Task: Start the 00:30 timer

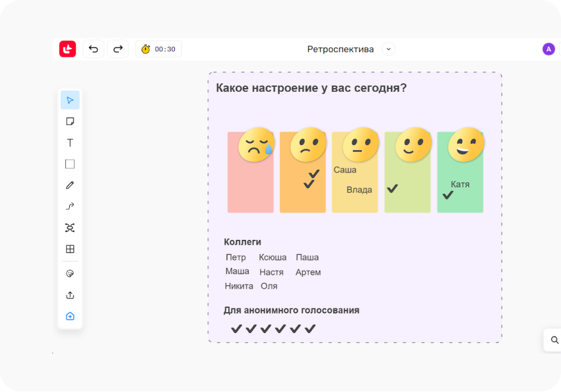Action: 159,49
